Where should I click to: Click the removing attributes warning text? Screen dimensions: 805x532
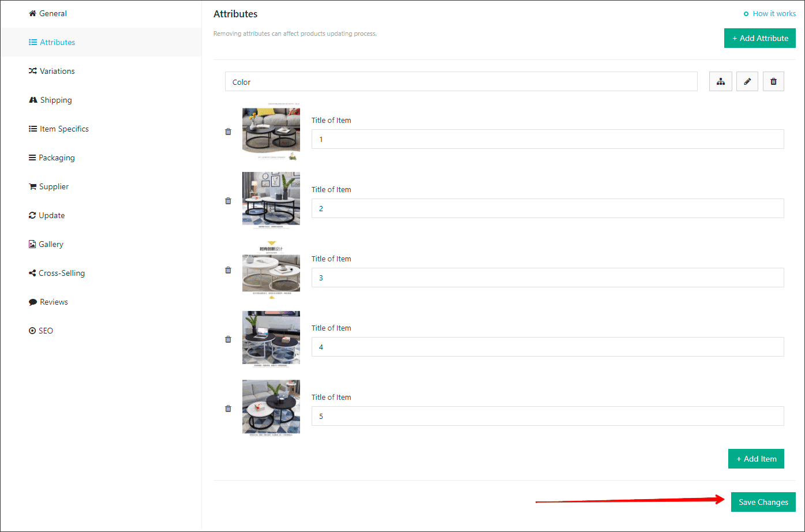coord(295,33)
